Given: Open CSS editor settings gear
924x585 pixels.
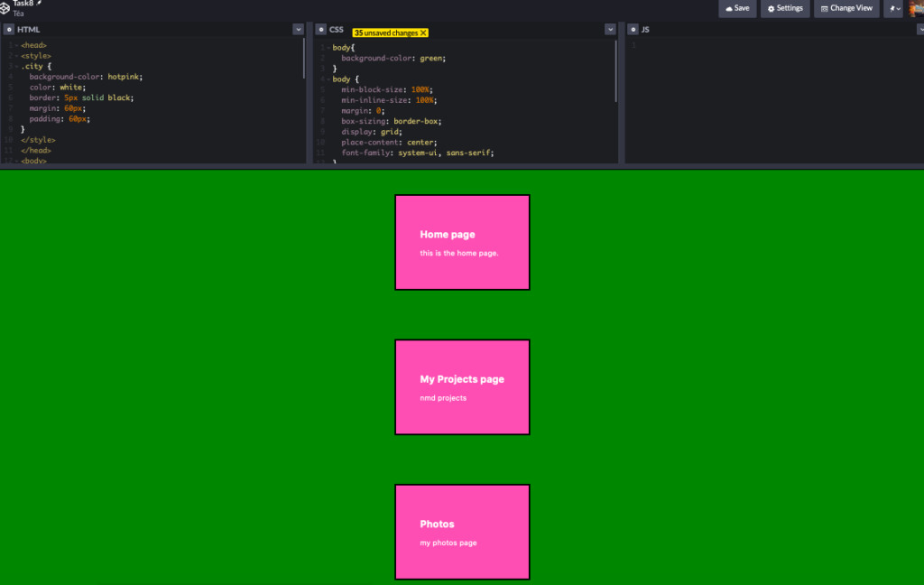Looking at the screenshot, I should click(x=320, y=30).
